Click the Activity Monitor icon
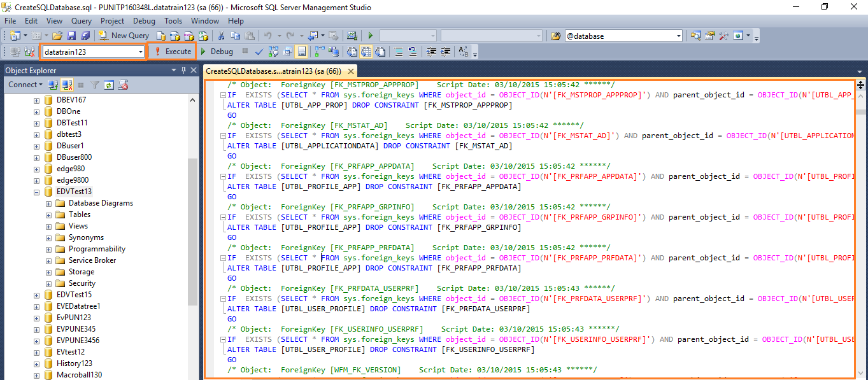Screen dimensions: 868x380 (x=351, y=36)
